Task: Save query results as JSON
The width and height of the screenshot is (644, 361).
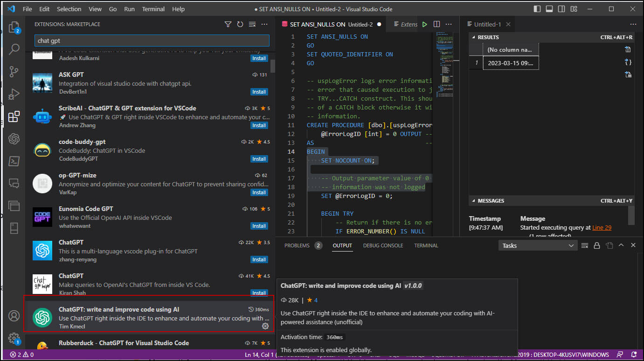Action: pos(628,61)
